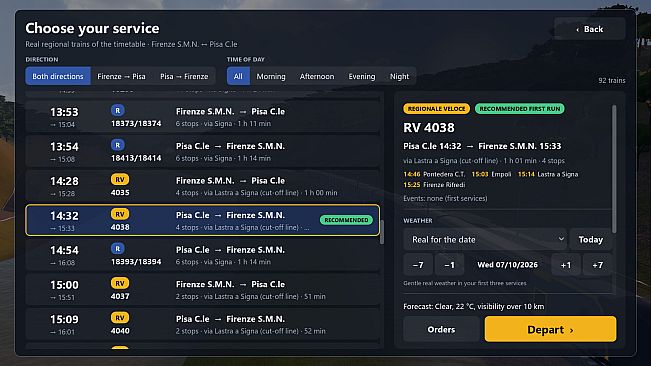Click the 14:46 Pontedera C.T. stop

click(x=434, y=174)
